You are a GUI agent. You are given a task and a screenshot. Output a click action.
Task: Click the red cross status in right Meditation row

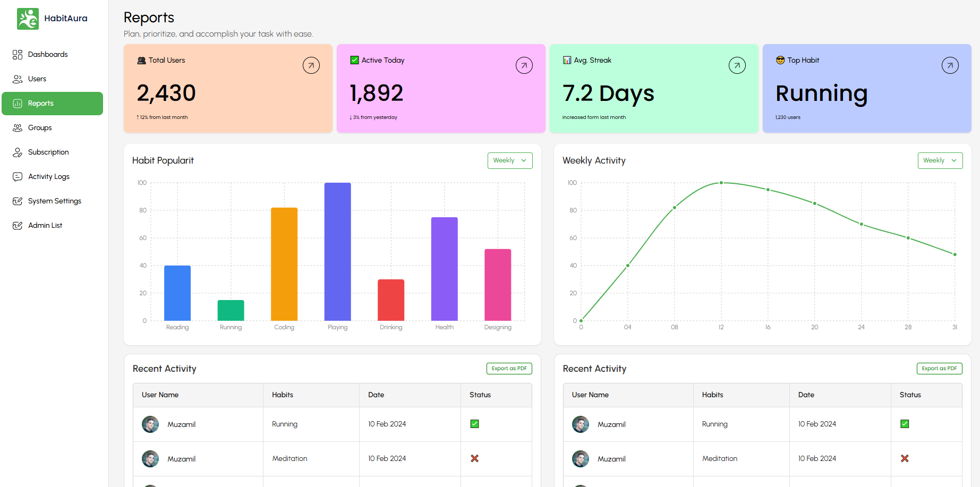coord(905,458)
